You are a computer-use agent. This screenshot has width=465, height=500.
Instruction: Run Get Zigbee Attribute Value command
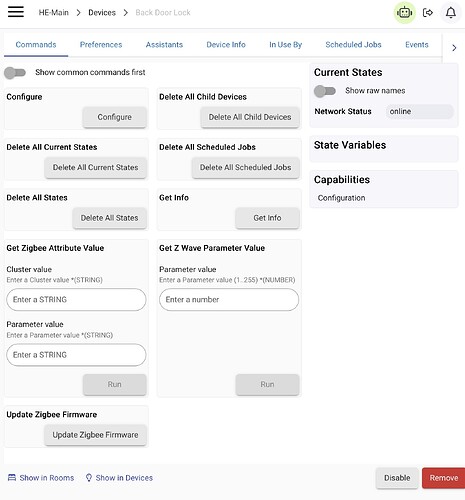point(114,384)
